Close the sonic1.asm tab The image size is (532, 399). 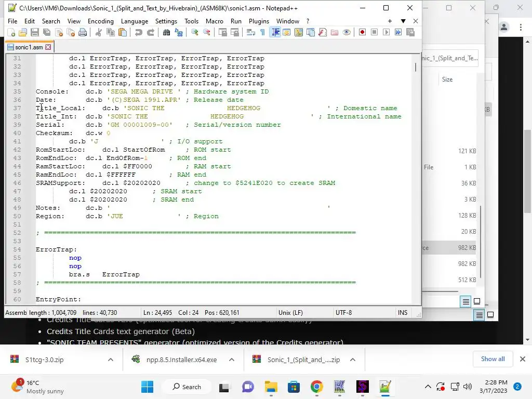(x=48, y=47)
